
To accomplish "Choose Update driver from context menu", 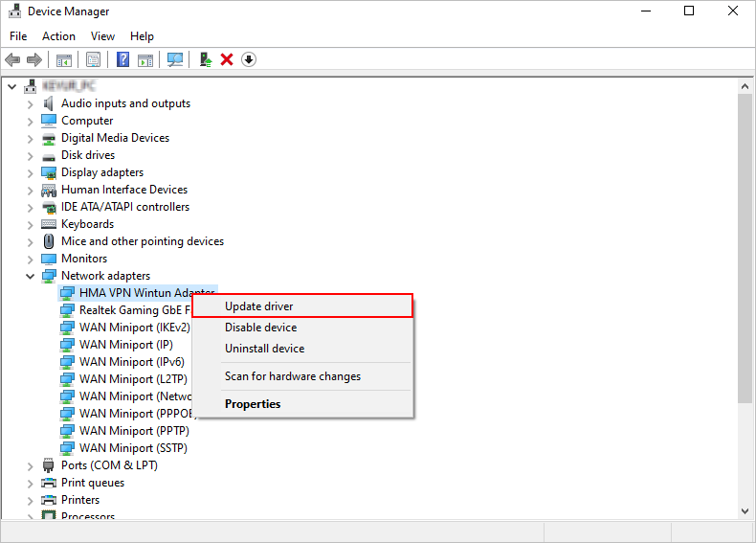I will click(x=302, y=306).
